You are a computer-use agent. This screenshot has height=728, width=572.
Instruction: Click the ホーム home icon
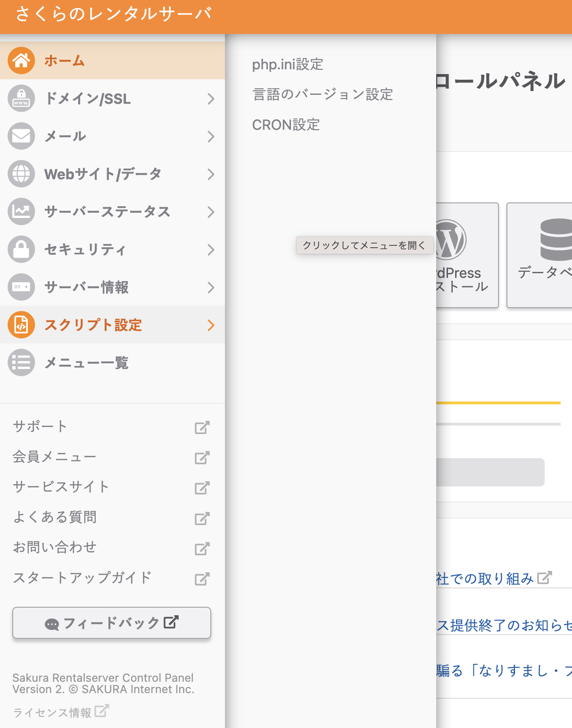(x=21, y=60)
